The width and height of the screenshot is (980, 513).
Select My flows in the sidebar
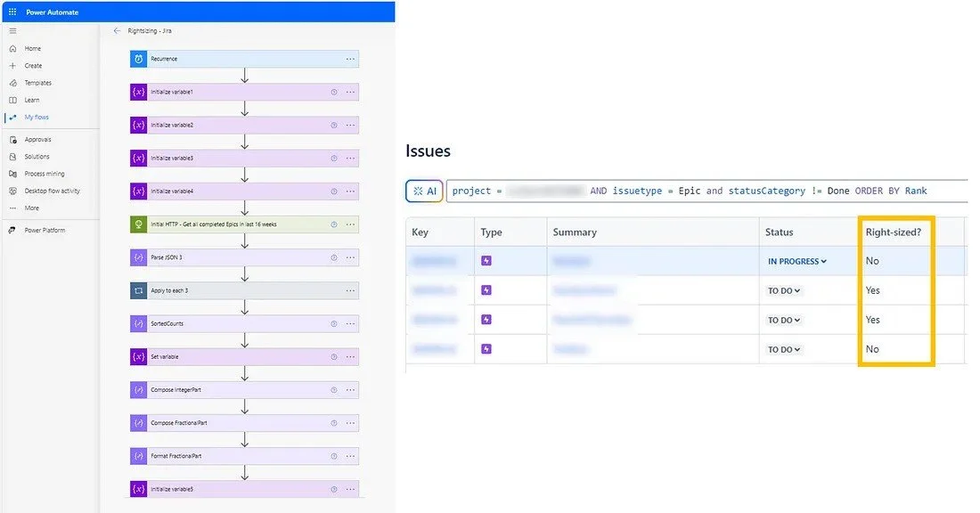tap(37, 117)
